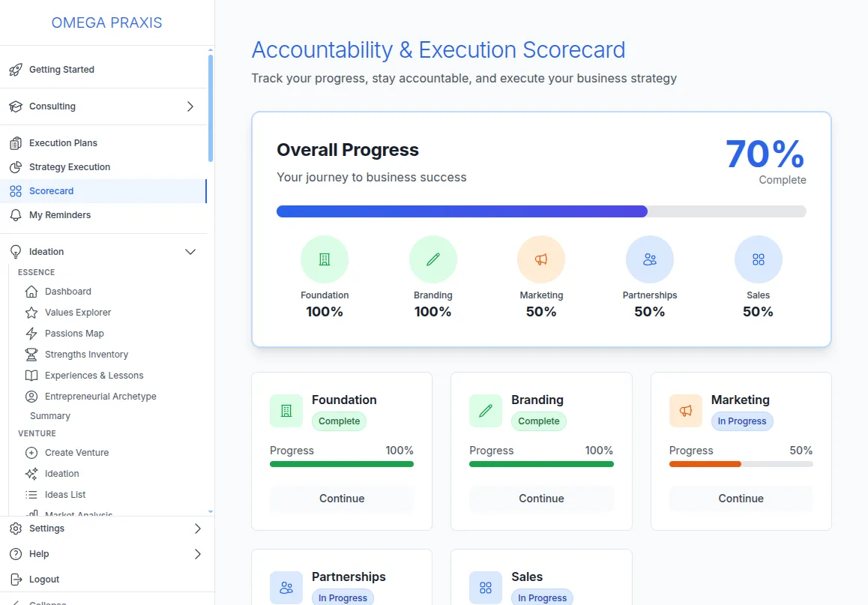Click the Complete badge on Branding card

click(539, 421)
